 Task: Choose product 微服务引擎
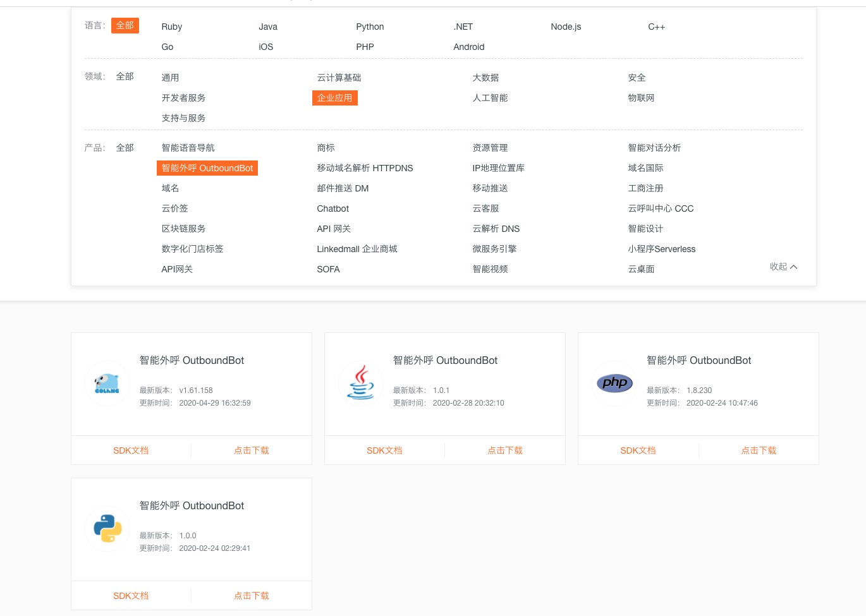click(494, 249)
